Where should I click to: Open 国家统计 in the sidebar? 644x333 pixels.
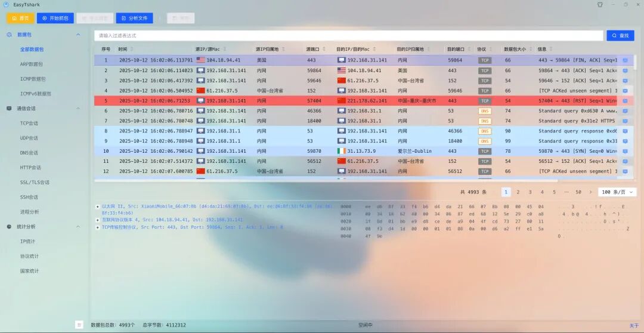(x=29, y=271)
